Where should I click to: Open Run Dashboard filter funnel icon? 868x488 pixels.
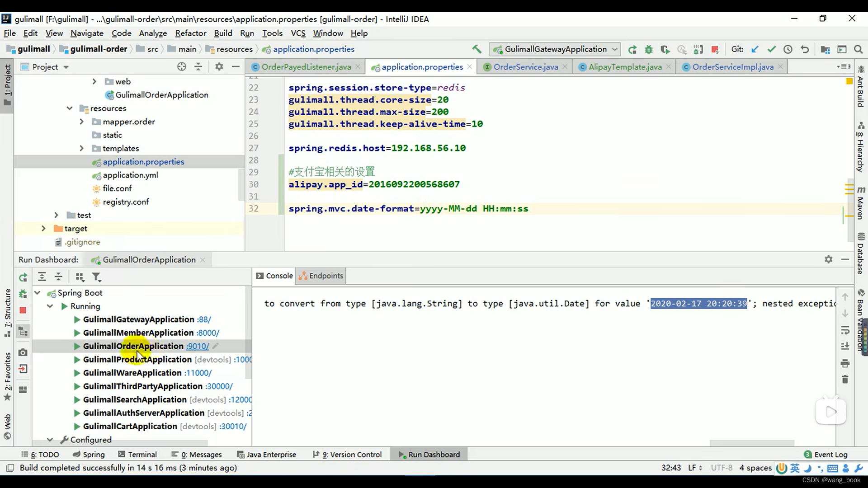tap(96, 277)
